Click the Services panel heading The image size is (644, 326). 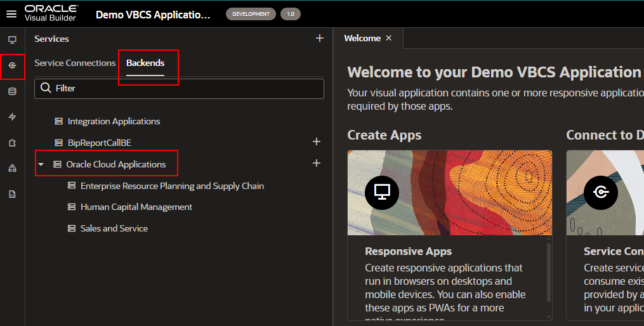point(52,39)
